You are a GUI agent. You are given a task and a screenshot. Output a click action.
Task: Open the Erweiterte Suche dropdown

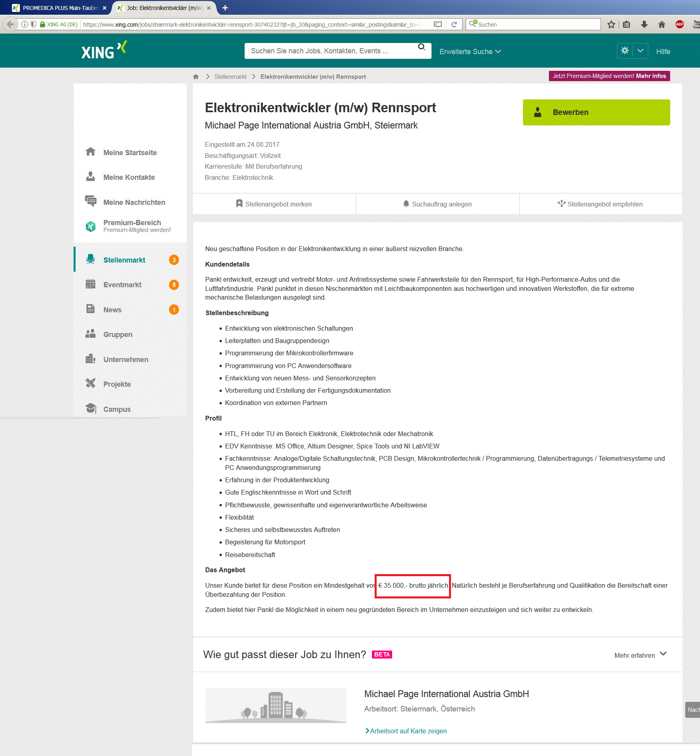pyautogui.click(x=470, y=52)
